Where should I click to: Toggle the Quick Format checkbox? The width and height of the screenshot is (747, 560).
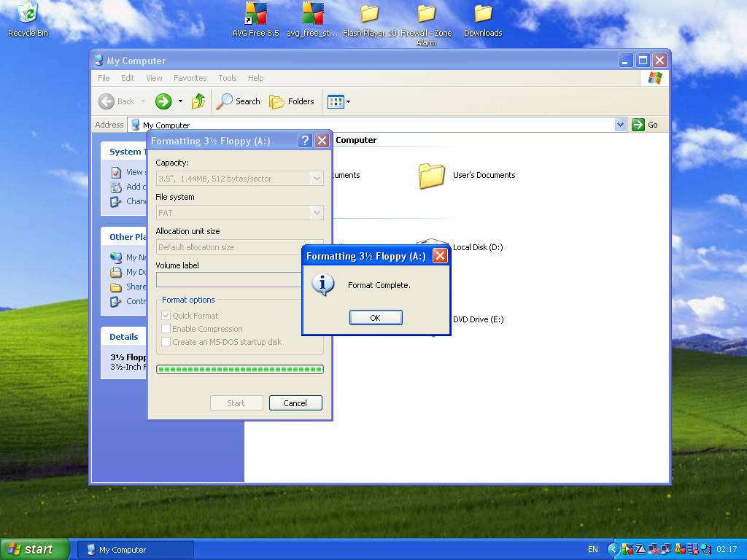coord(166,315)
